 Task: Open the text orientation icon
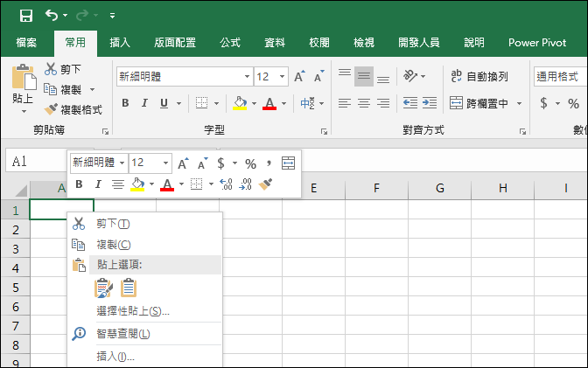409,76
